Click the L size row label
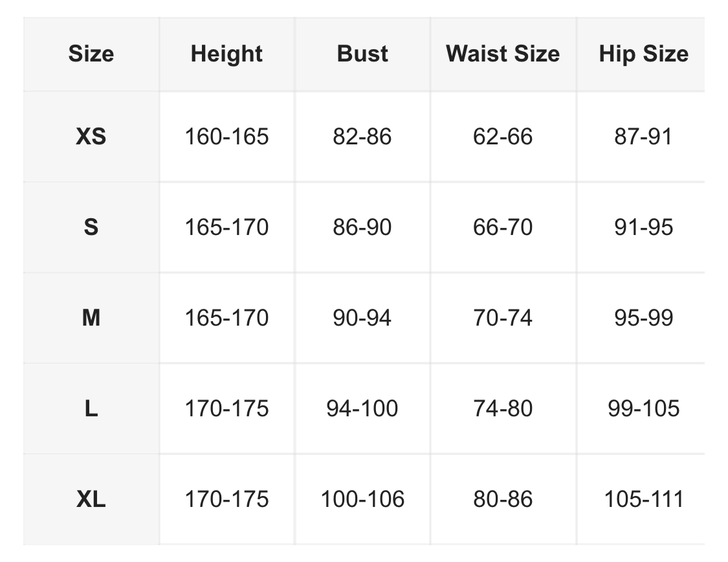Image resolution: width=728 pixels, height=562 pixels. pyautogui.click(x=91, y=409)
